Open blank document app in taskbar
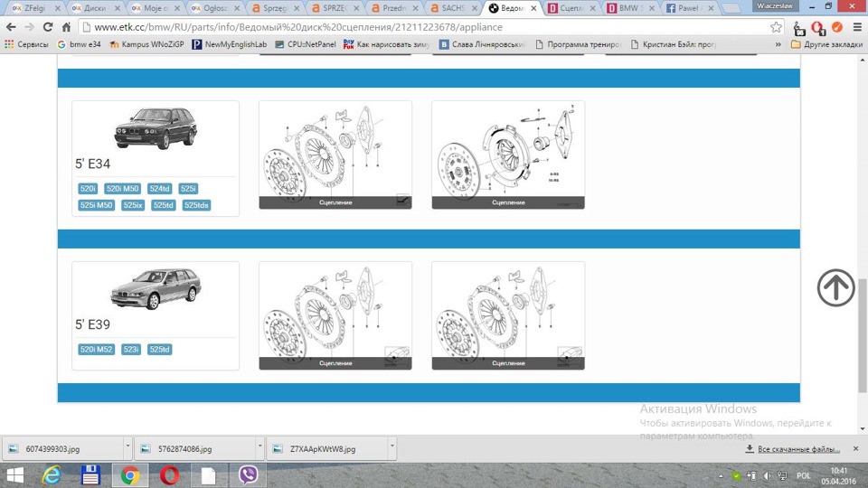 coord(208,475)
